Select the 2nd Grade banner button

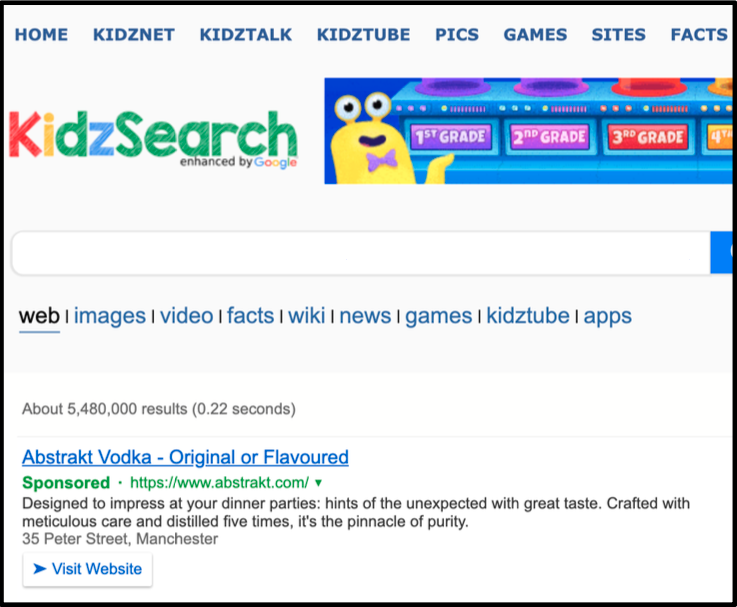coord(546,137)
